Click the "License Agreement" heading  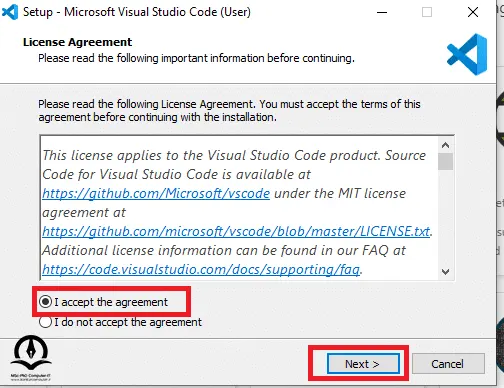point(77,42)
